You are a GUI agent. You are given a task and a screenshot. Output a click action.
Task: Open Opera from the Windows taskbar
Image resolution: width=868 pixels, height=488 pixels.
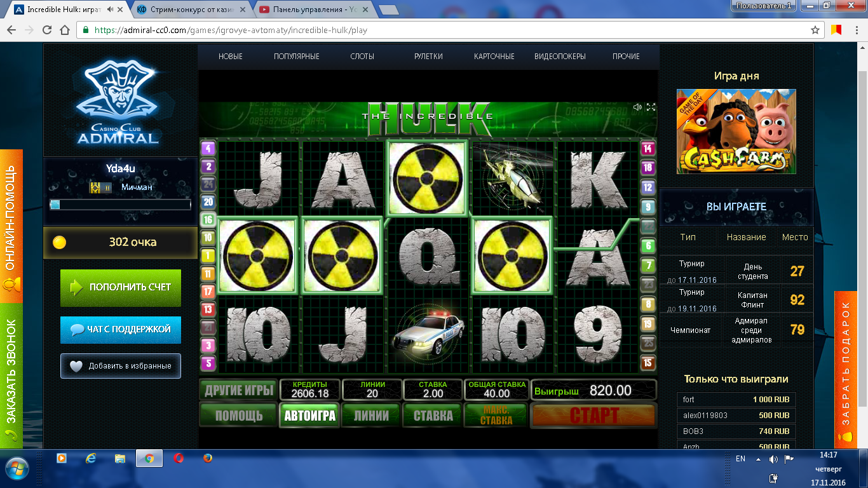pos(179,458)
